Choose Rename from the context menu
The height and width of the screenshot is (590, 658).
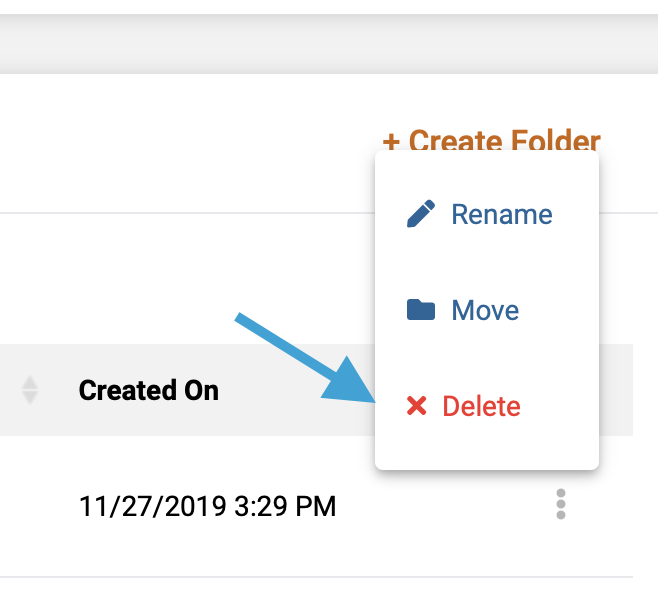click(502, 214)
